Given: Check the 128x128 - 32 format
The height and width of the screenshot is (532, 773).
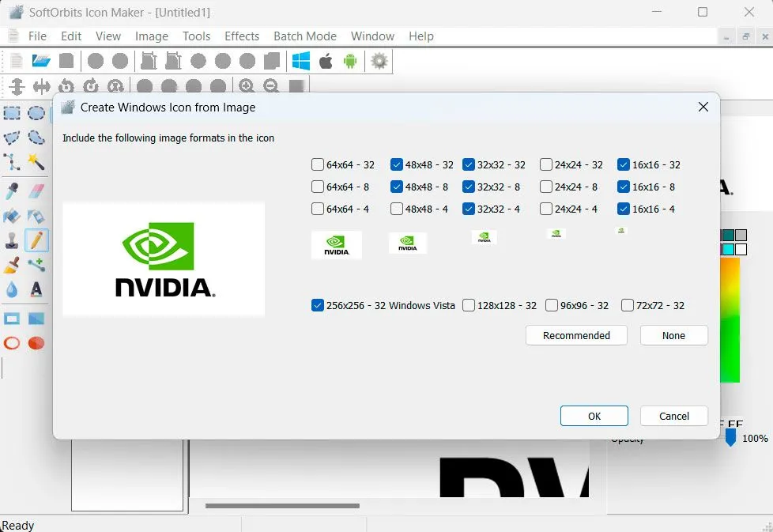Looking at the screenshot, I should click(x=469, y=306).
